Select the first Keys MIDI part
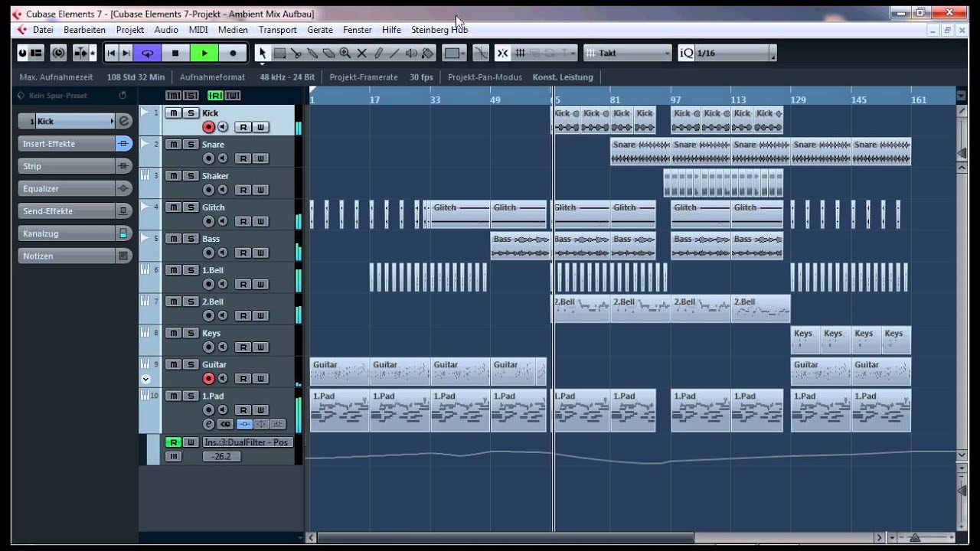The height and width of the screenshot is (551, 980). pyautogui.click(x=805, y=340)
